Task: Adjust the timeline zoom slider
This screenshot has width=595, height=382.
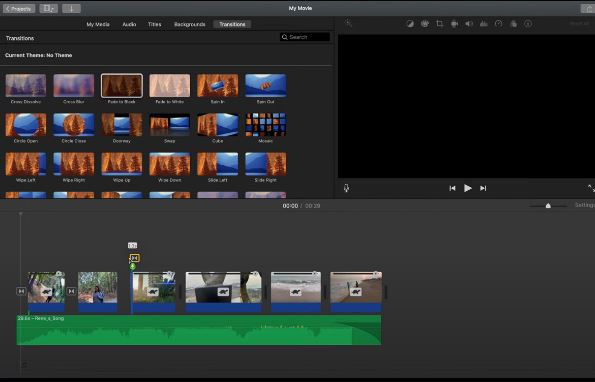Action: point(548,206)
